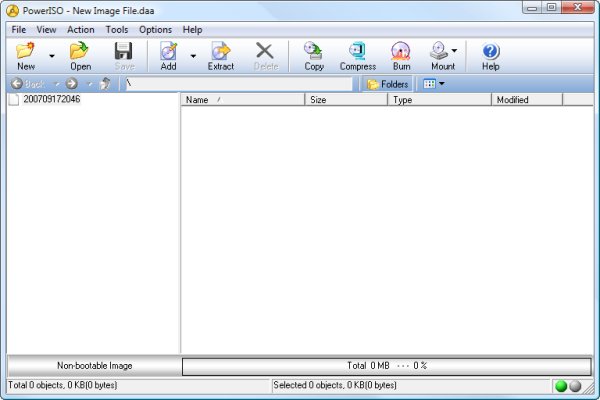Viewport: 600px width, 400px height.
Task: Sort by the Name column header
Action: 243,100
